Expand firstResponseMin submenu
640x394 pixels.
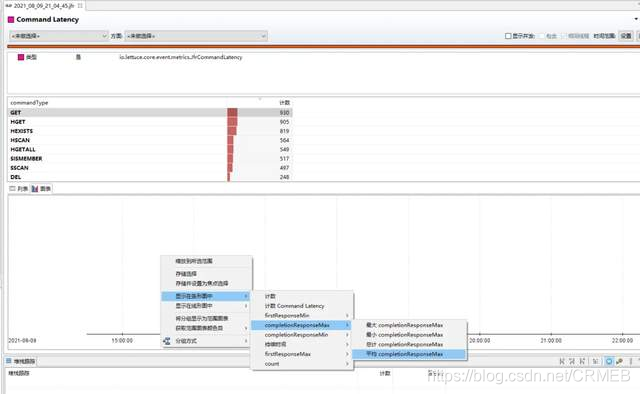click(302, 316)
